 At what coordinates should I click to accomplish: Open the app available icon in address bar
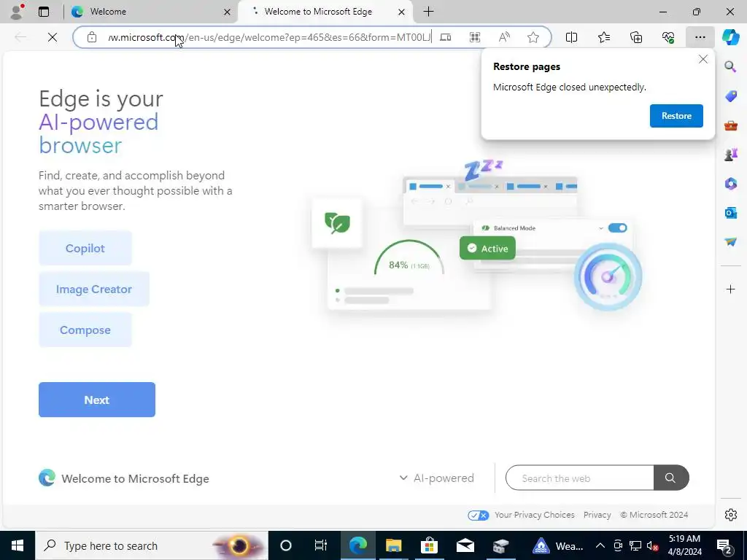point(446,37)
